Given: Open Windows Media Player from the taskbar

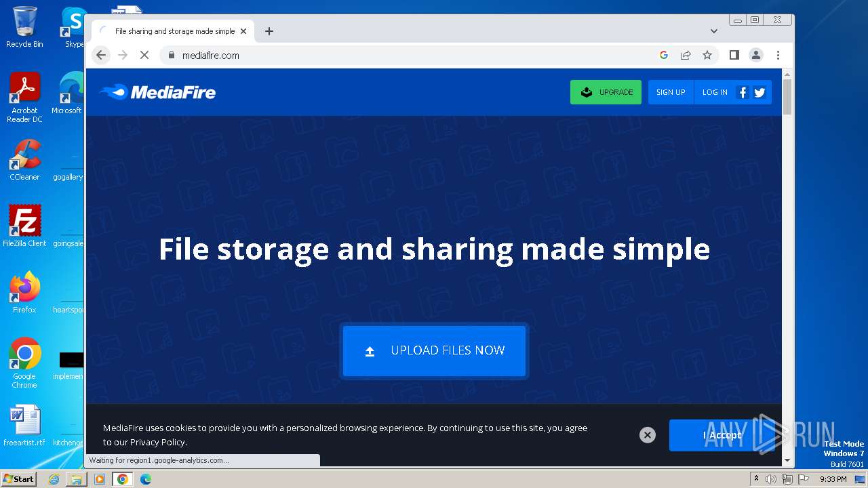Looking at the screenshot, I should [100, 479].
